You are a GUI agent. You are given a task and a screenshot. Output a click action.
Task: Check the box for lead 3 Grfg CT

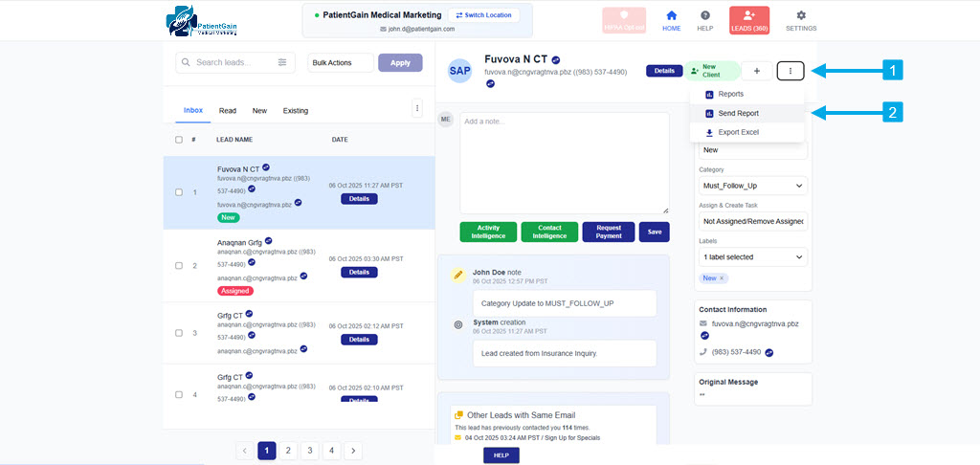tap(179, 333)
